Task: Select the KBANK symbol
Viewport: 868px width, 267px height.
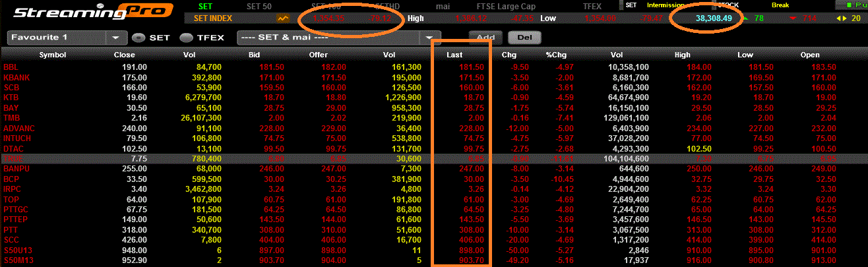Action: pos(16,77)
